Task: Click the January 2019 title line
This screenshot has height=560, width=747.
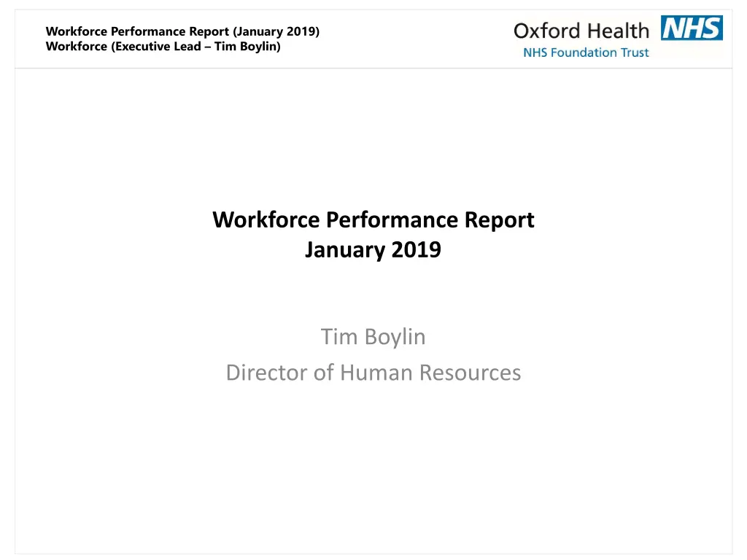Action: click(x=373, y=249)
